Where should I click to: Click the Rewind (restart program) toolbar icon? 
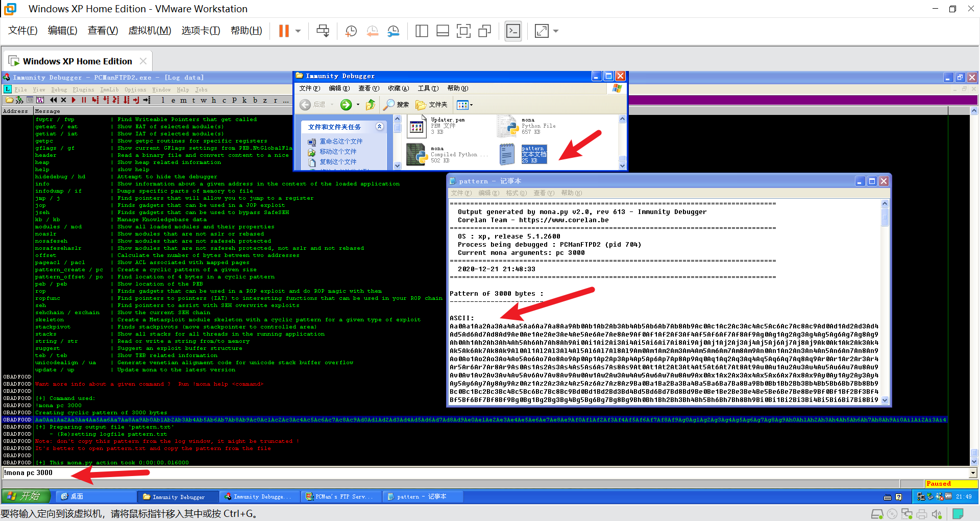[x=54, y=100]
